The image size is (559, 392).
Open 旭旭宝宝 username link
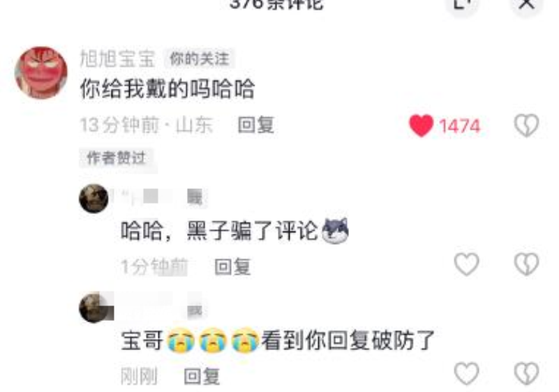(117, 59)
